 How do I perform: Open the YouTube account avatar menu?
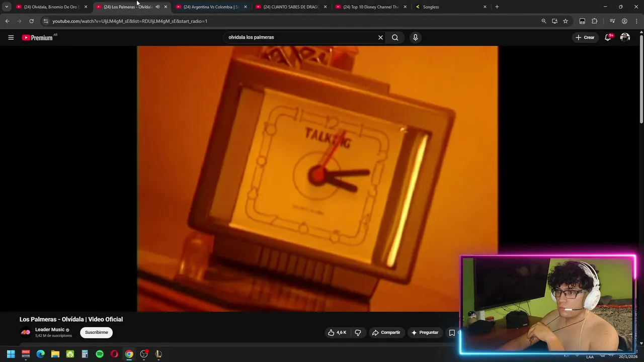click(625, 37)
